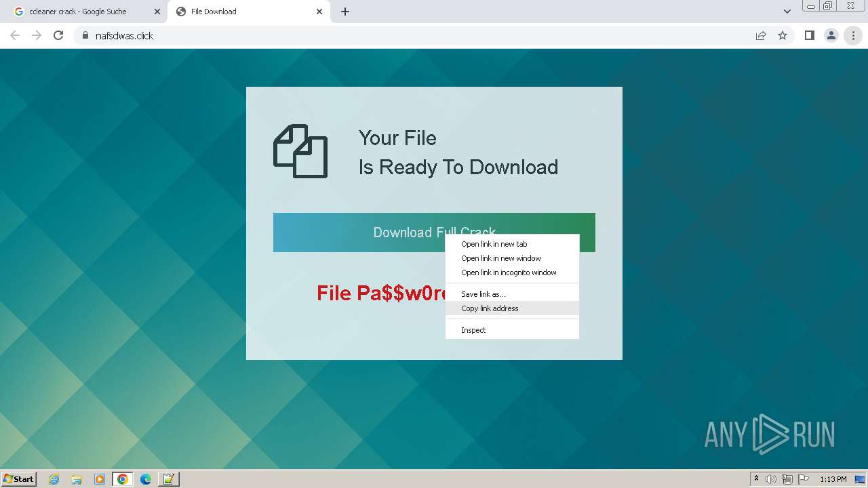Reload the page with the refresh icon
The image size is (868, 488).
[x=58, y=36]
